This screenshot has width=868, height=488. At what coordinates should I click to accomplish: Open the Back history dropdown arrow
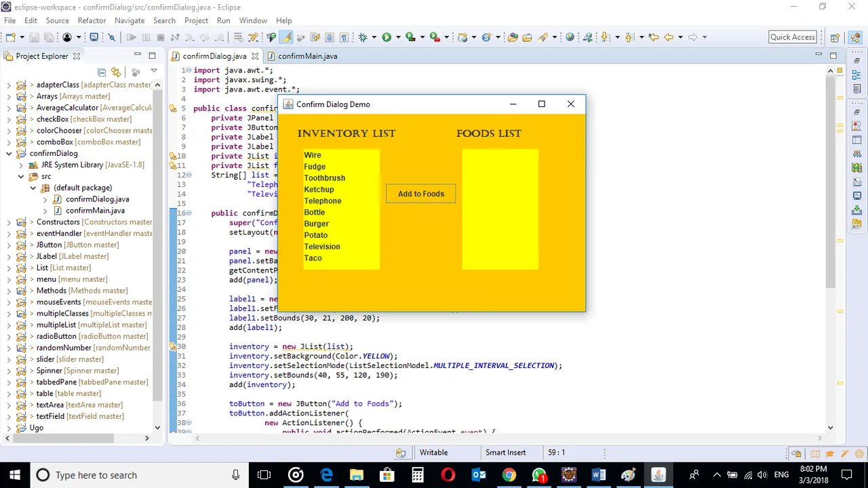pos(680,37)
